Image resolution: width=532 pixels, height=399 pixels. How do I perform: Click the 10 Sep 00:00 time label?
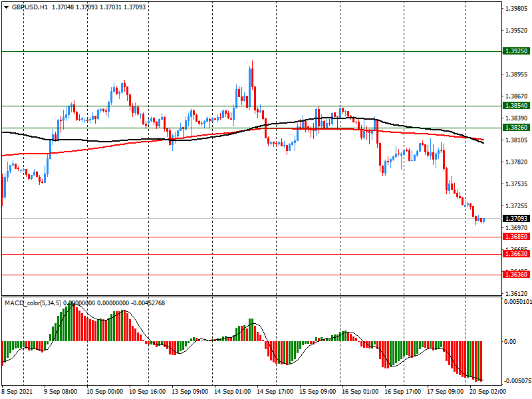pos(105,392)
